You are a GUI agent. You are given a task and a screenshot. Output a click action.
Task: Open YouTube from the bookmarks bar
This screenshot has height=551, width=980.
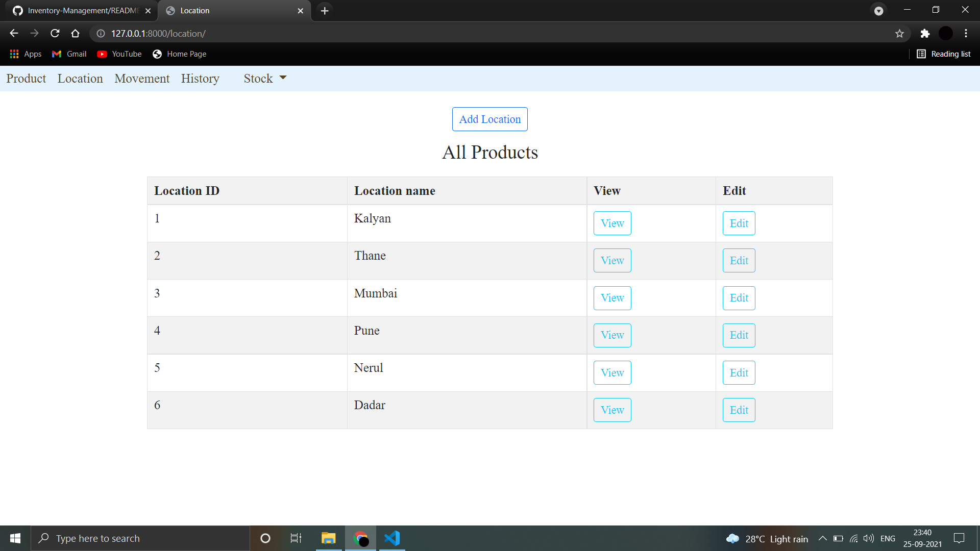click(119, 54)
